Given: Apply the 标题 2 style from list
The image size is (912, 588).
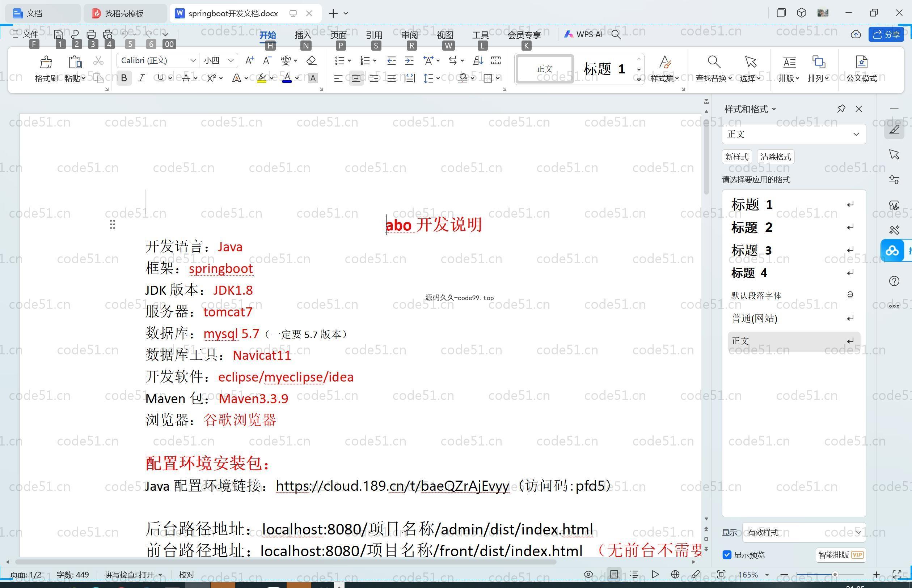Looking at the screenshot, I should click(794, 227).
